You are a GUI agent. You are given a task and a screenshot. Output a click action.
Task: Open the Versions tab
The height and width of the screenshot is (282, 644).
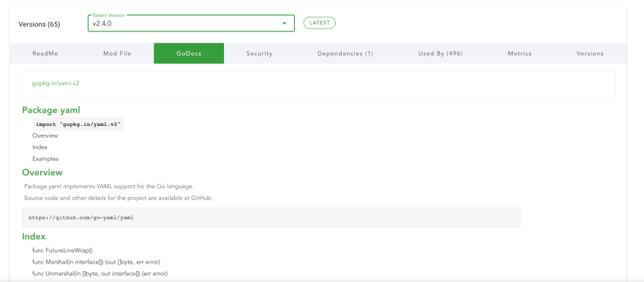tap(590, 53)
